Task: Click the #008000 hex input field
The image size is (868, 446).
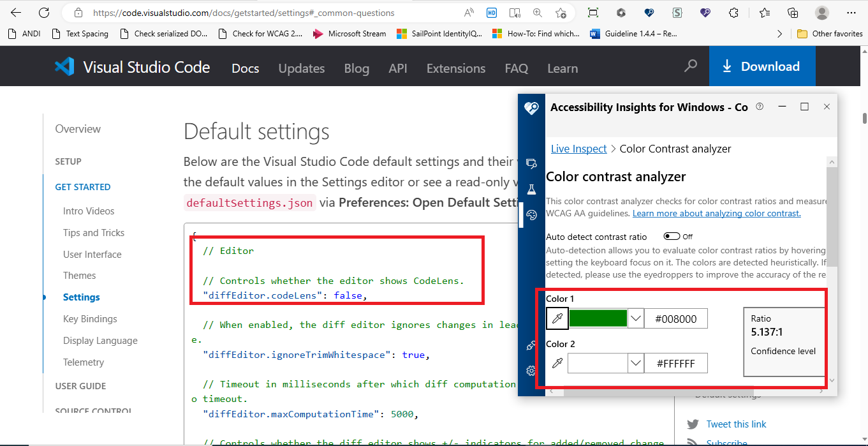Action: [675, 318]
